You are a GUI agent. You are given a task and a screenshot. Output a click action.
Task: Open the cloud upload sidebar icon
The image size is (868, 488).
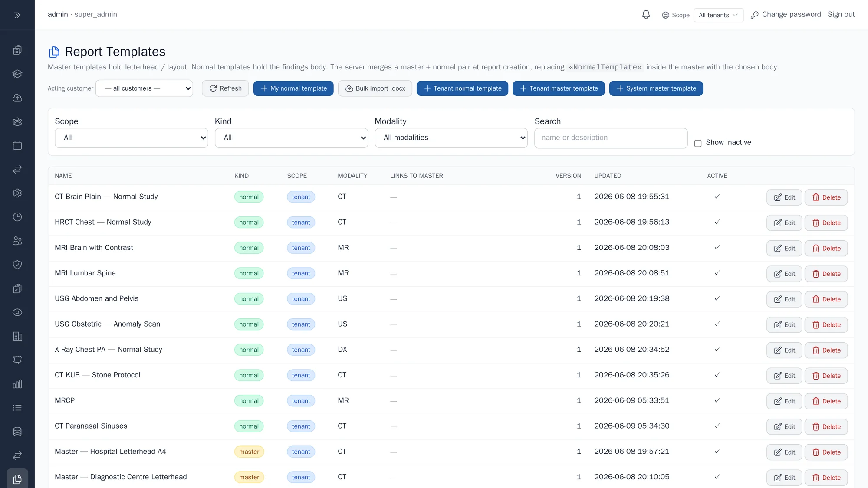(x=17, y=98)
